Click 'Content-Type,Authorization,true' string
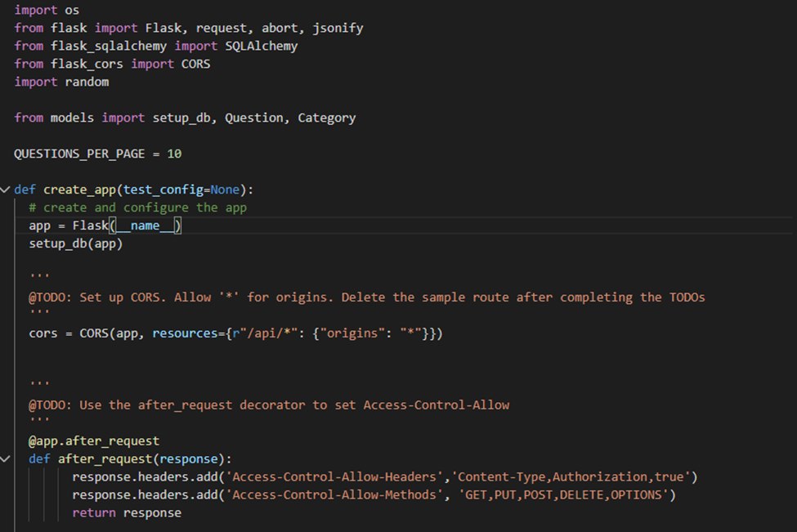 pyautogui.click(x=571, y=476)
